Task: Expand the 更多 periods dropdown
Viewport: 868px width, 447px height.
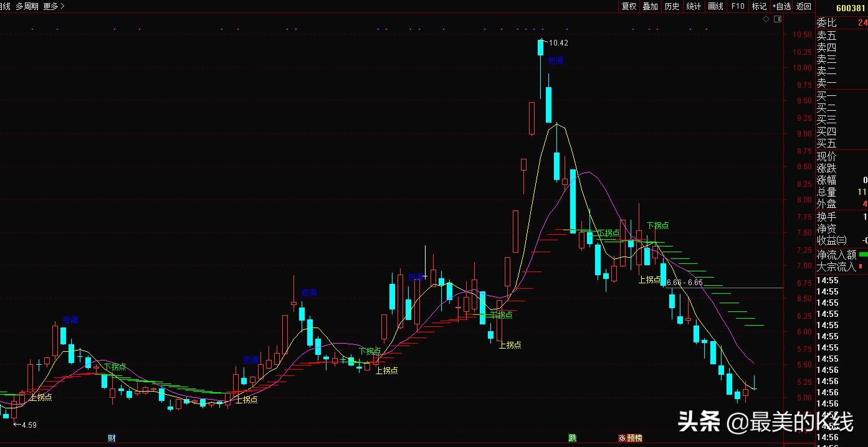Action: tap(54, 6)
